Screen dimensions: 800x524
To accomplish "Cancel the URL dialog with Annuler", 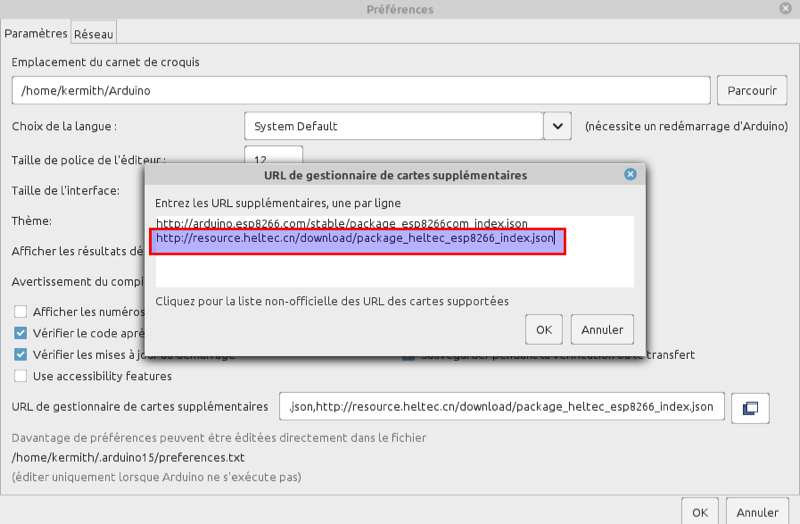I will [602, 329].
